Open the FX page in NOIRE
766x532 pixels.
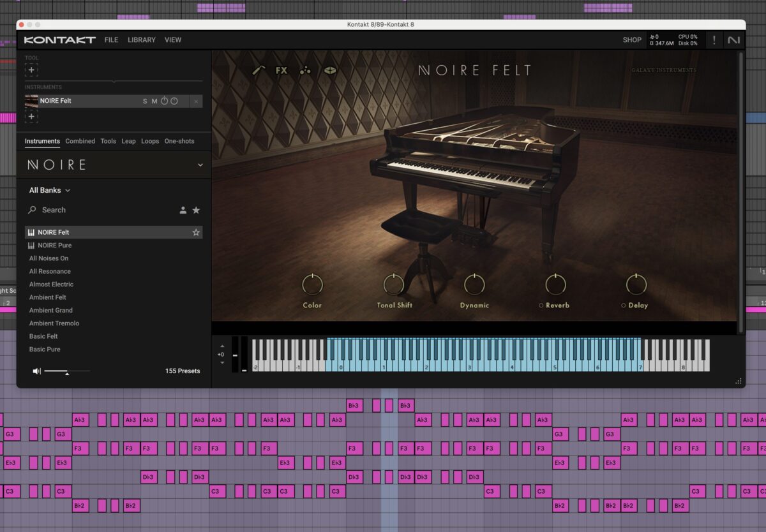(282, 70)
